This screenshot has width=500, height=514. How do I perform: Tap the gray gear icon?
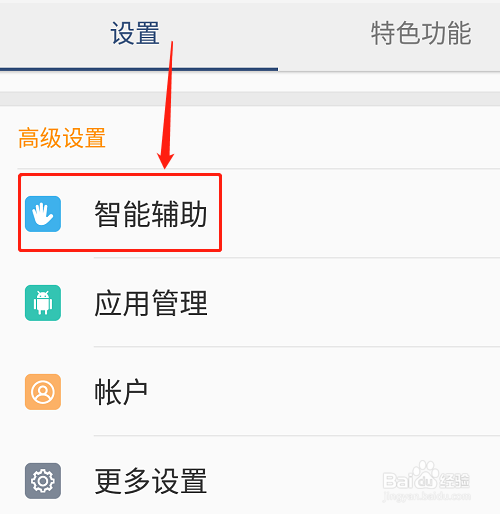pos(43,481)
